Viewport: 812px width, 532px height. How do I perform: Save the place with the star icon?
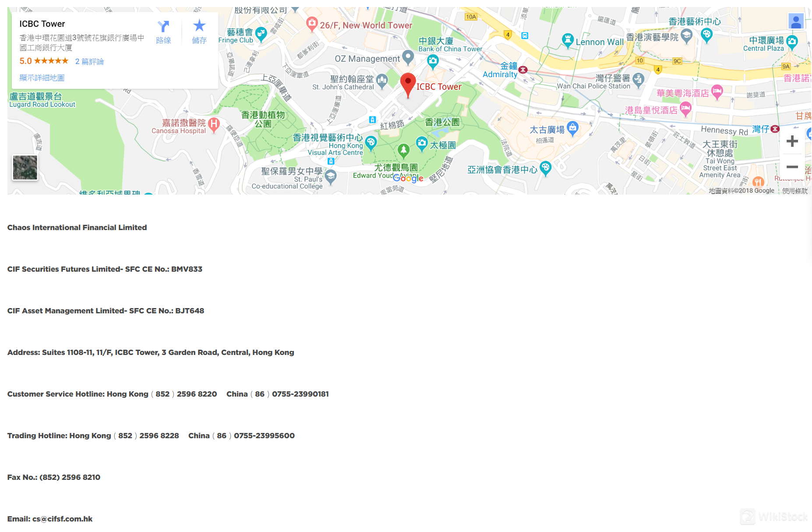pos(199,26)
